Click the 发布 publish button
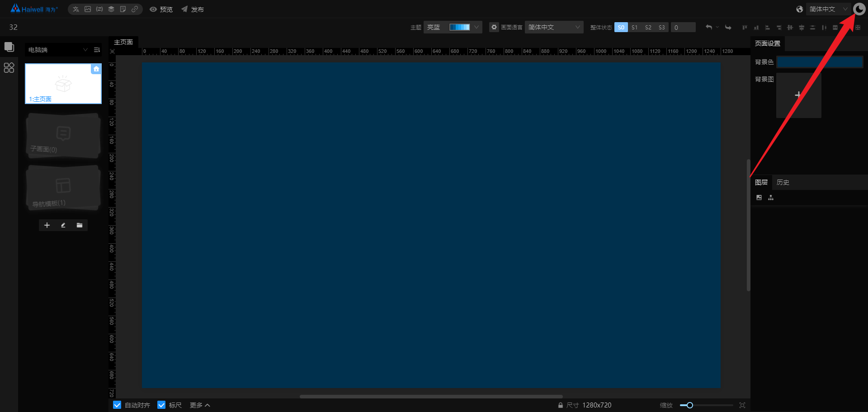 pyautogui.click(x=193, y=9)
